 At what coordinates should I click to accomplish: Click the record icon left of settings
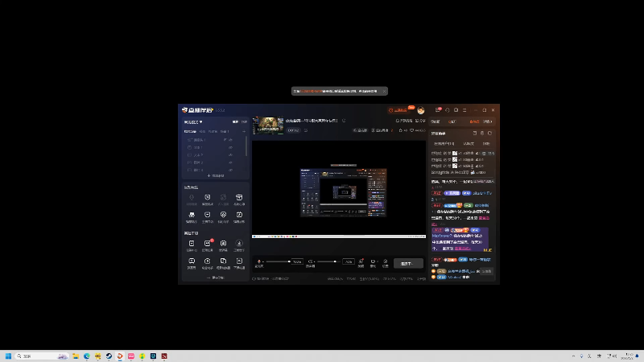click(x=373, y=261)
